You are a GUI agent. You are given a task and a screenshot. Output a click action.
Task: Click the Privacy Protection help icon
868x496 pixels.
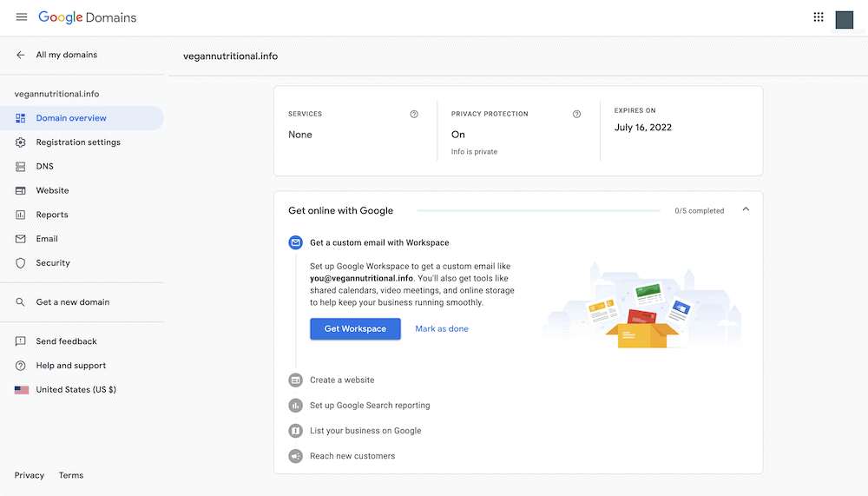(577, 114)
